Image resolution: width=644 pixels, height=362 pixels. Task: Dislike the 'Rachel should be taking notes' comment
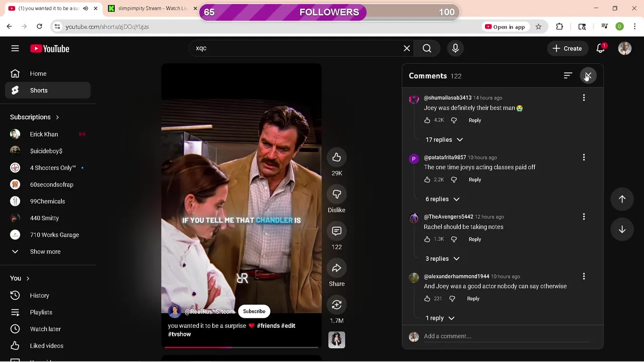[x=454, y=239]
